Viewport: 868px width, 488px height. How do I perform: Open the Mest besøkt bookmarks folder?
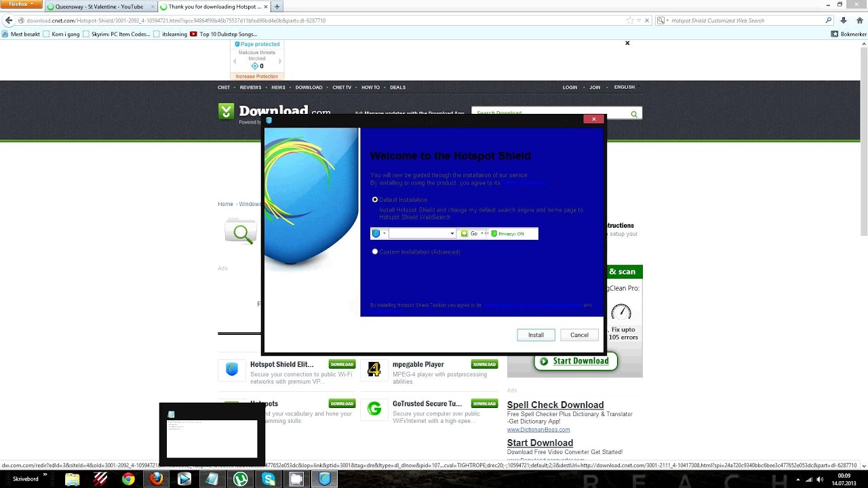tap(21, 34)
